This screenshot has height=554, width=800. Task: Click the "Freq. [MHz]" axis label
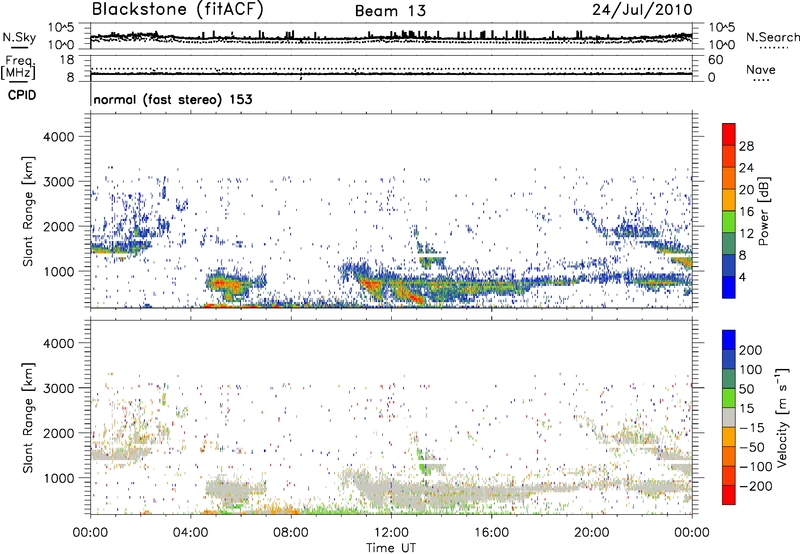[x=18, y=68]
